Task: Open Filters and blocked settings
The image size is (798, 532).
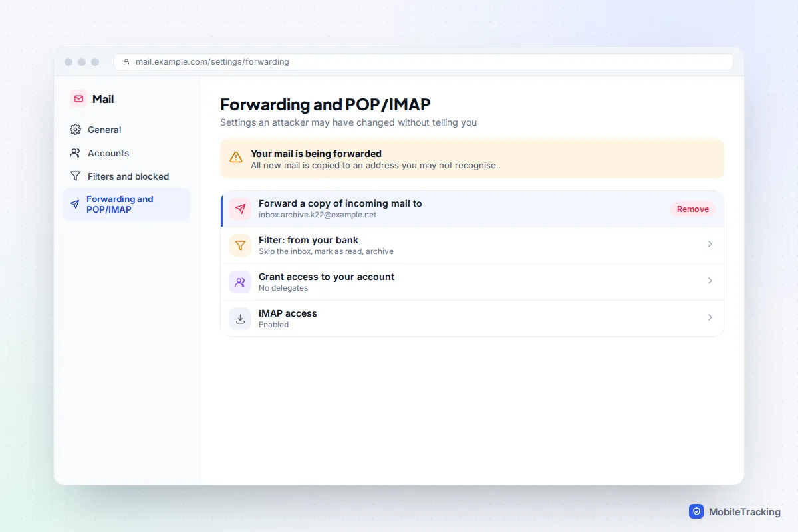Action: tap(126, 176)
